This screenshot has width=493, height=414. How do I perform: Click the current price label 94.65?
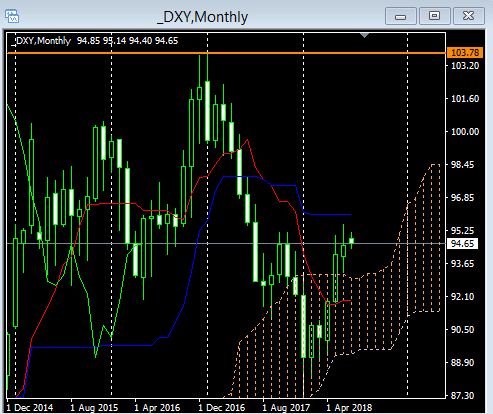click(x=462, y=244)
